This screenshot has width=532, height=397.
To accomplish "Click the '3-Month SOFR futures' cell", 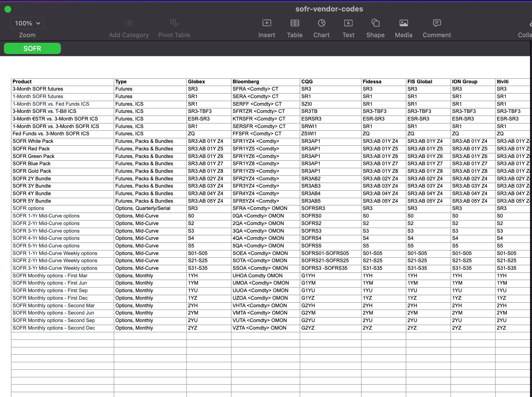I will 63,89.
